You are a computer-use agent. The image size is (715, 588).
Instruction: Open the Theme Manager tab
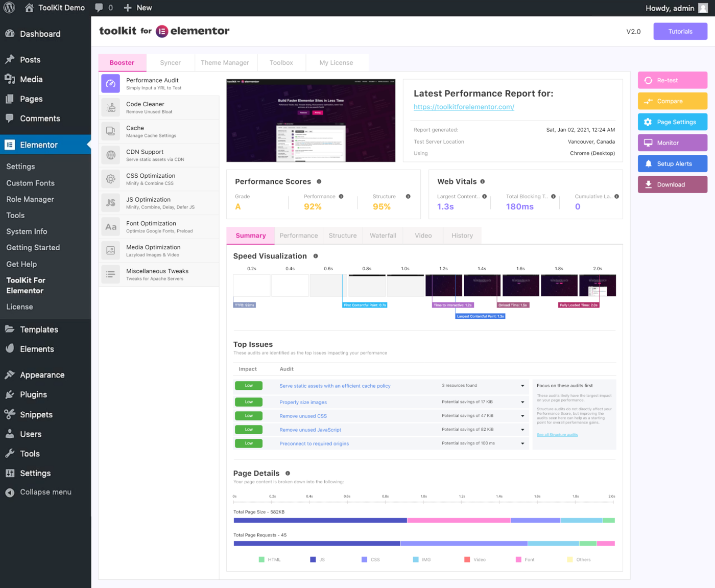225,62
